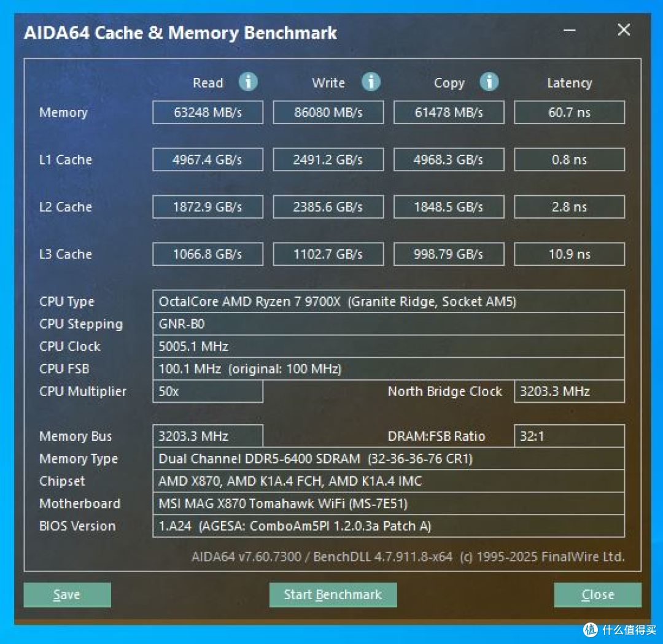Click the window title AIDA64 Cache & Memory Benchmark
This screenshot has height=644, width=663.
point(180,33)
